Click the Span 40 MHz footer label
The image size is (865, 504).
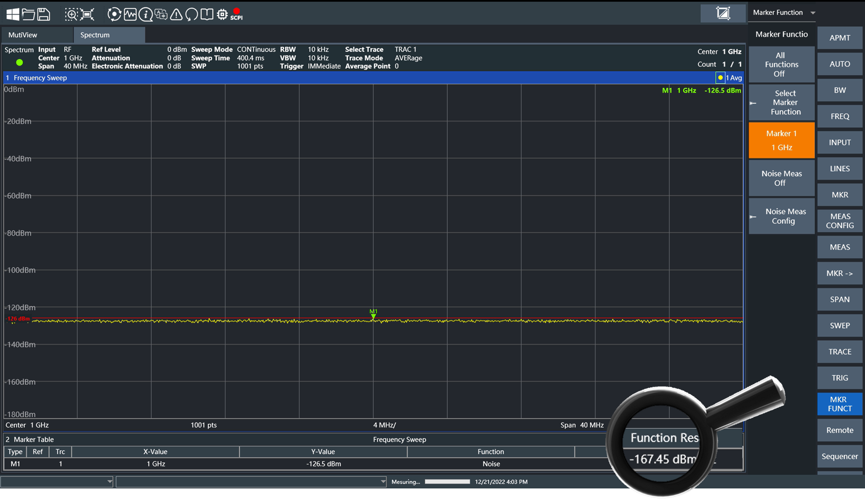(x=582, y=425)
